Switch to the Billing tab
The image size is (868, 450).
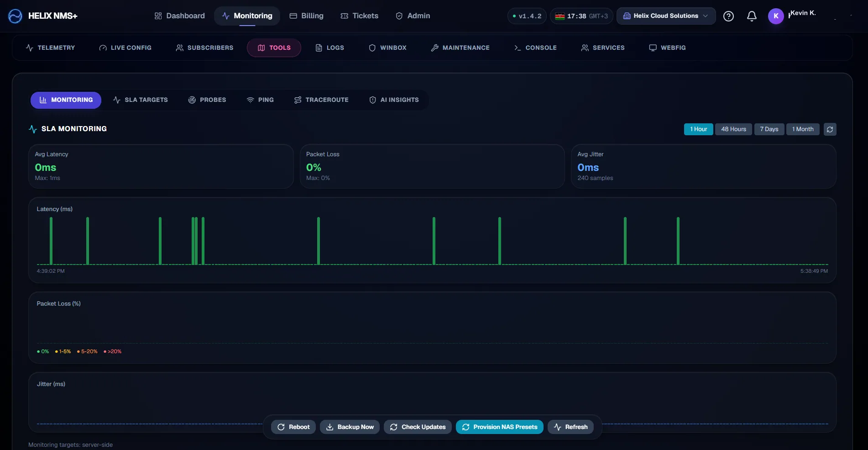306,16
